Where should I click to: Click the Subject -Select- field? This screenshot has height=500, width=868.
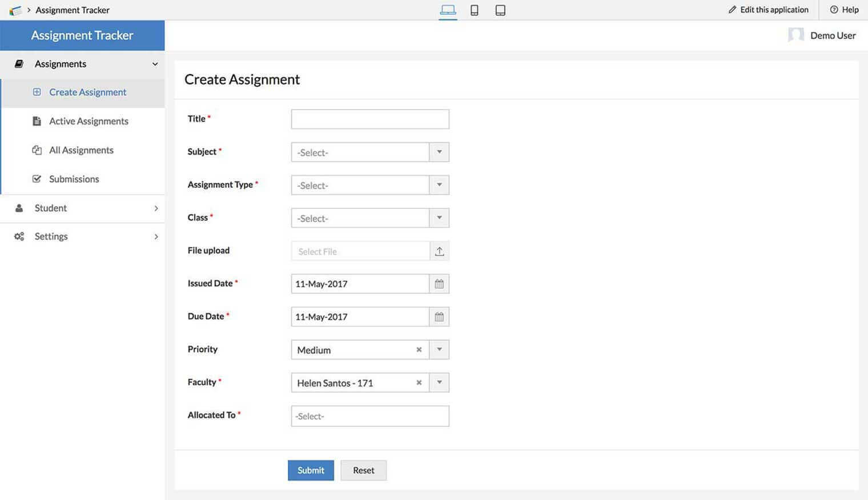[360, 152]
